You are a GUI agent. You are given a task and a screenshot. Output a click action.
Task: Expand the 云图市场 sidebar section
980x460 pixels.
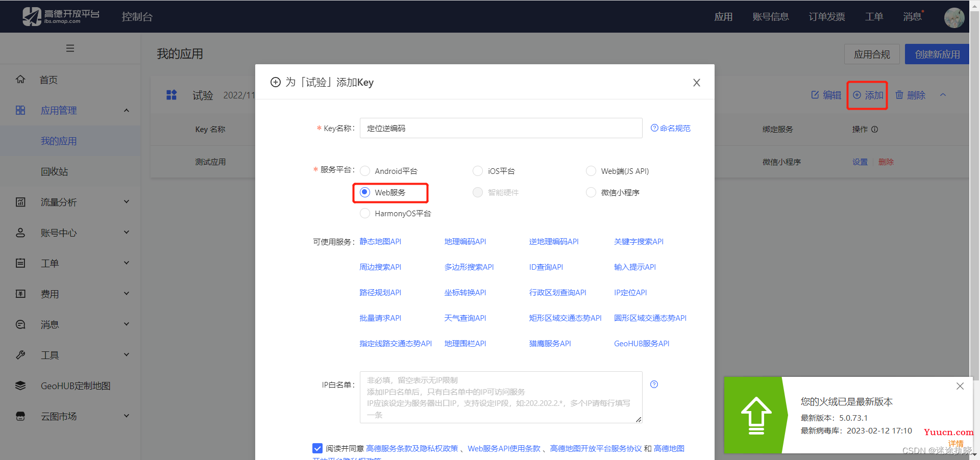[x=127, y=416]
